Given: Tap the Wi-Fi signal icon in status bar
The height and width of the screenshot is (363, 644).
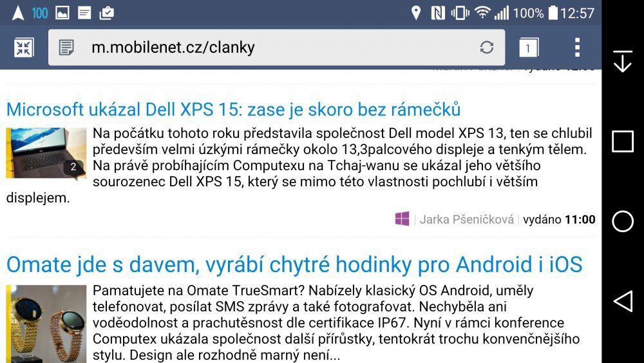Looking at the screenshot, I should [x=482, y=12].
